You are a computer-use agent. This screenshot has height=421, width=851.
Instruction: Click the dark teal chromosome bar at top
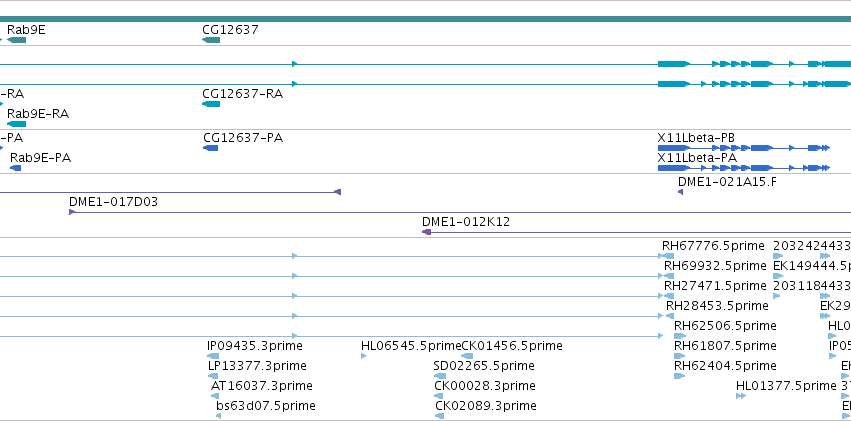[426, 19]
